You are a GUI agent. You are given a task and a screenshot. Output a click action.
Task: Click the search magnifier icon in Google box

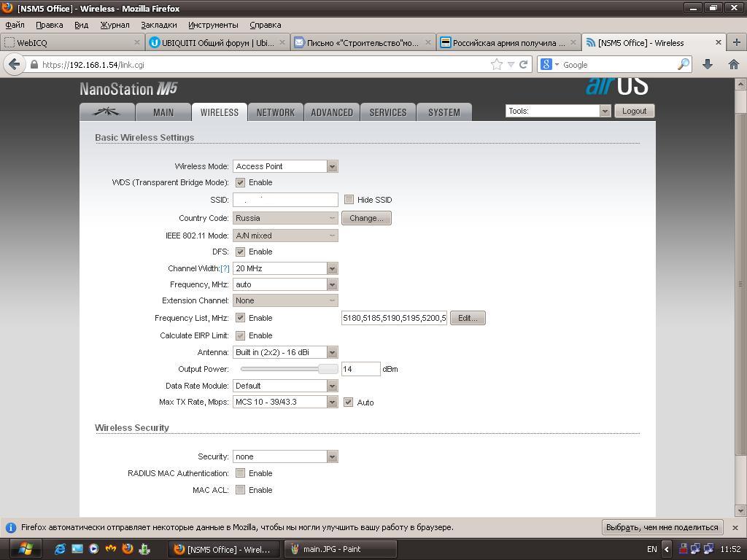tap(684, 64)
